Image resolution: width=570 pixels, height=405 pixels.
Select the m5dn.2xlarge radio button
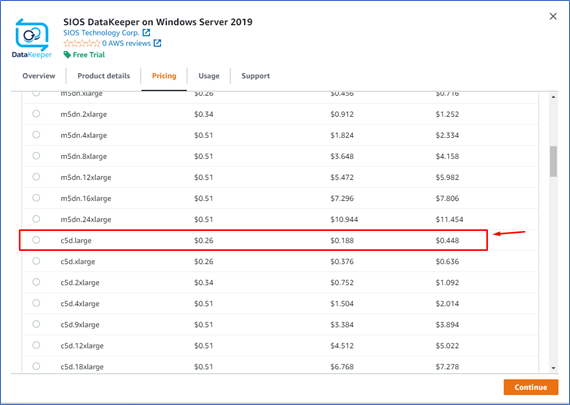point(36,114)
